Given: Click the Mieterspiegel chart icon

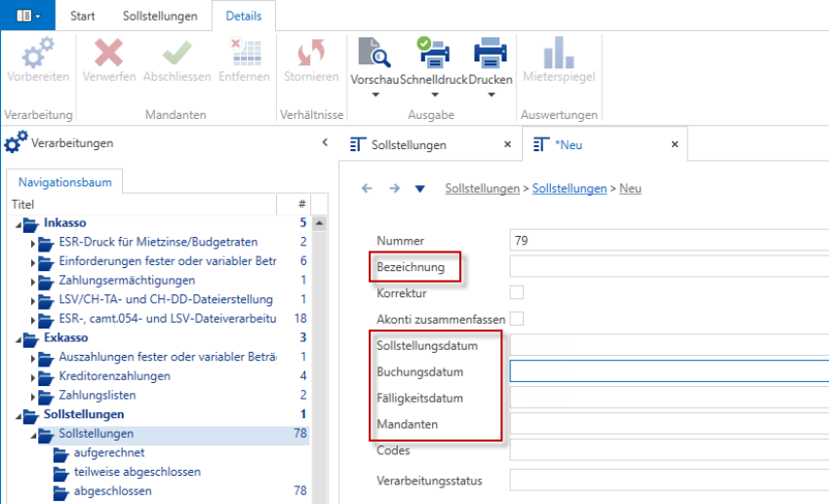Looking at the screenshot, I should coord(559,53).
